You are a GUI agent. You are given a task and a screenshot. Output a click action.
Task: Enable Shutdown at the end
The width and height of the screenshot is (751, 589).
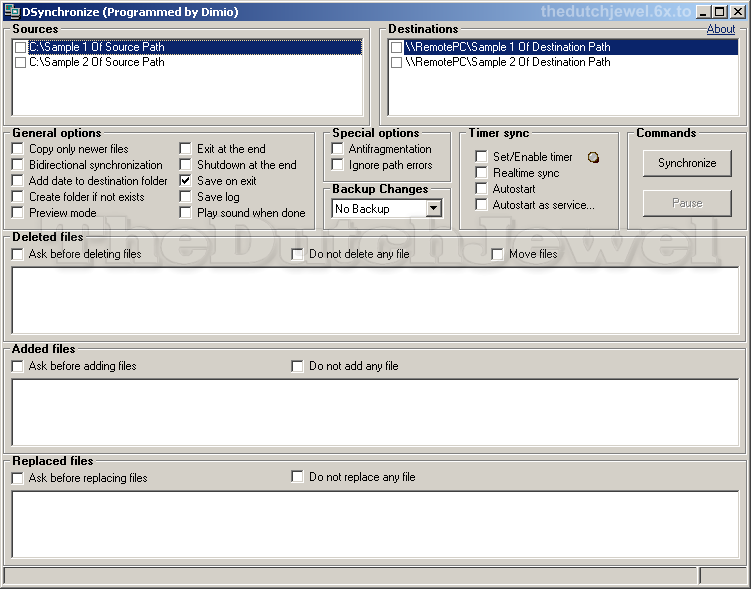point(185,165)
